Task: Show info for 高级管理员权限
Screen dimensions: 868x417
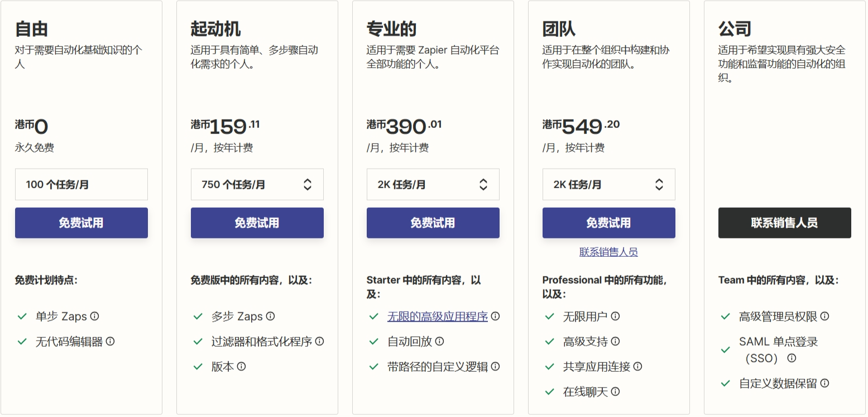Action: [x=825, y=316]
